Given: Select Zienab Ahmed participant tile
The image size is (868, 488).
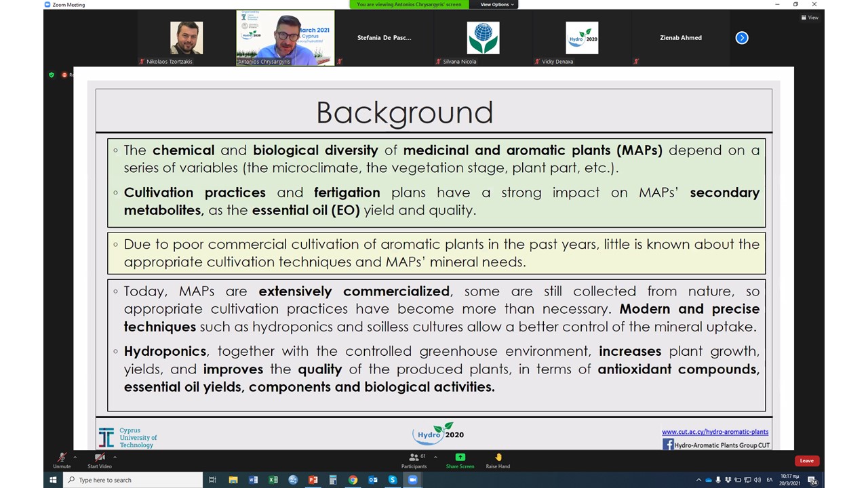Looking at the screenshot, I should 680,38.
